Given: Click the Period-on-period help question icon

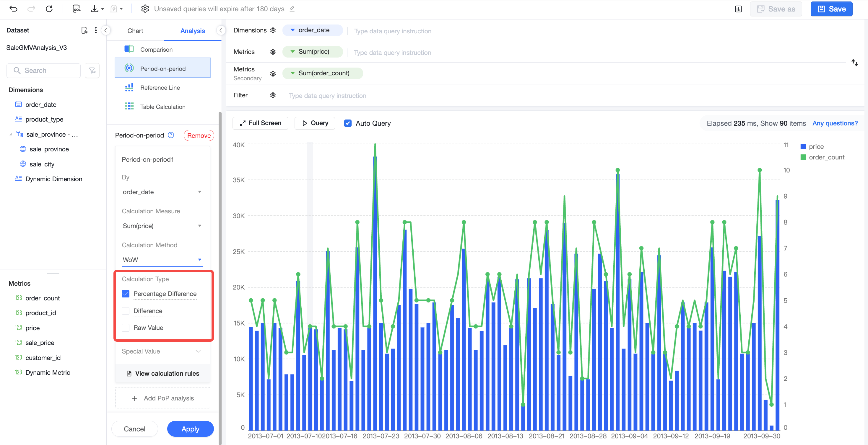Looking at the screenshot, I should (171, 135).
